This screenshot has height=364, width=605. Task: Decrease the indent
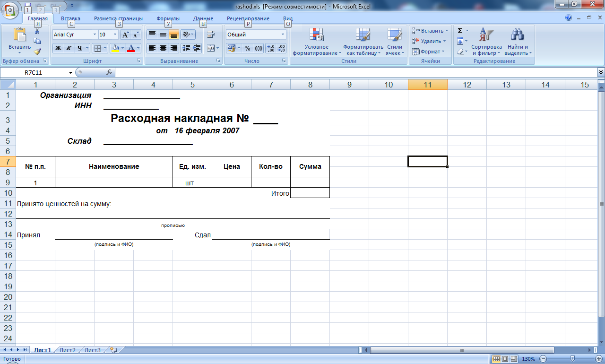click(186, 48)
